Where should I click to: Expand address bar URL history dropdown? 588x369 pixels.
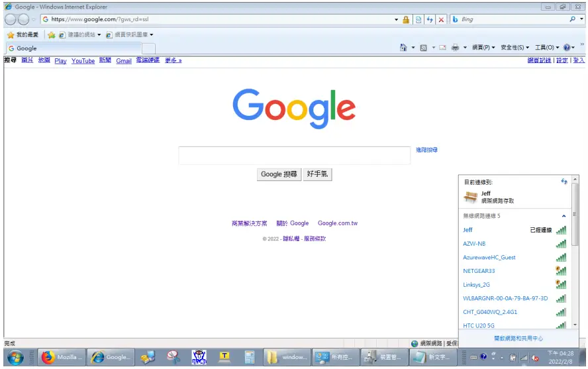[x=396, y=19]
